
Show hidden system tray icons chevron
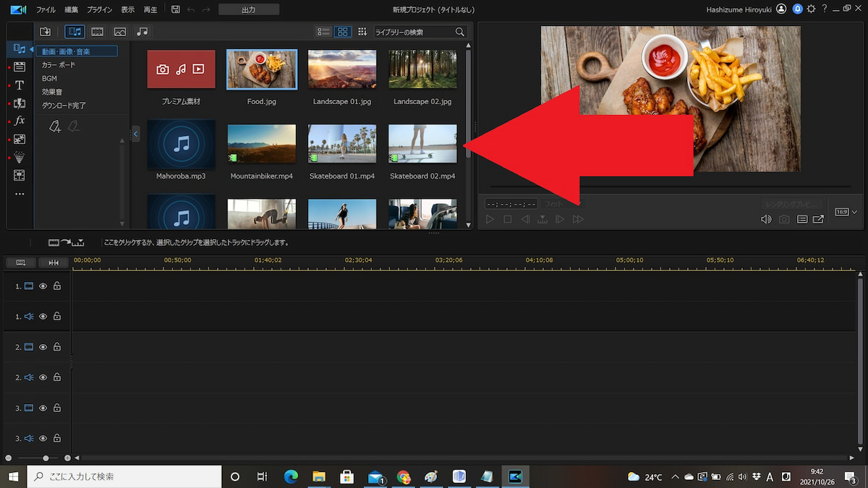pyautogui.click(x=675, y=477)
